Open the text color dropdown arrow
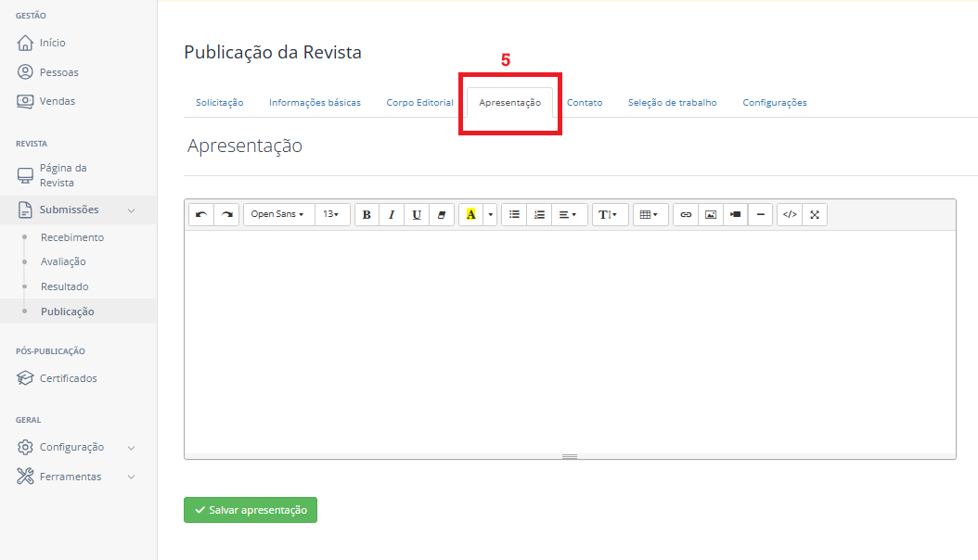Image resolution: width=978 pixels, height=560 pixels. [490, 214]
